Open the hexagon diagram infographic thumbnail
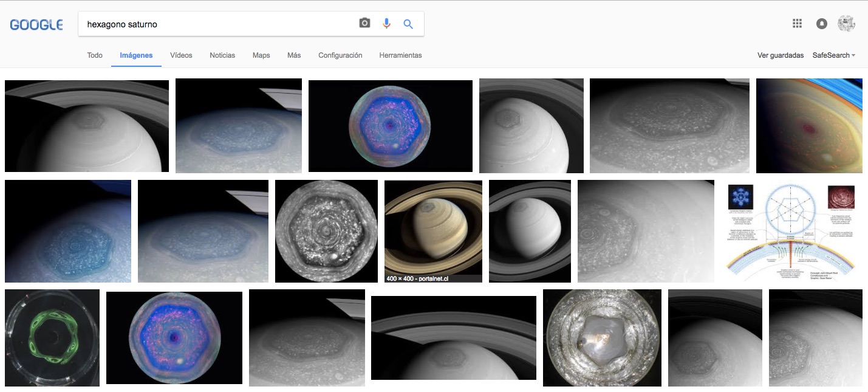868x392 pixels. click(x=791, y=232)
